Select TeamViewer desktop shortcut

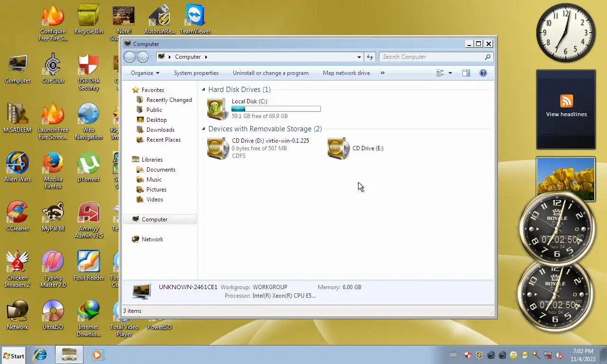pyautogui.click(x=195, y=19)
